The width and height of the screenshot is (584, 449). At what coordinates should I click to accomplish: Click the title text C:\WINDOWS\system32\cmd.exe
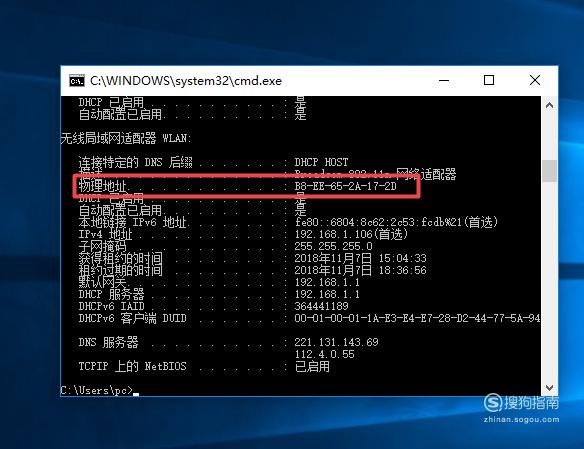point(186,81)
